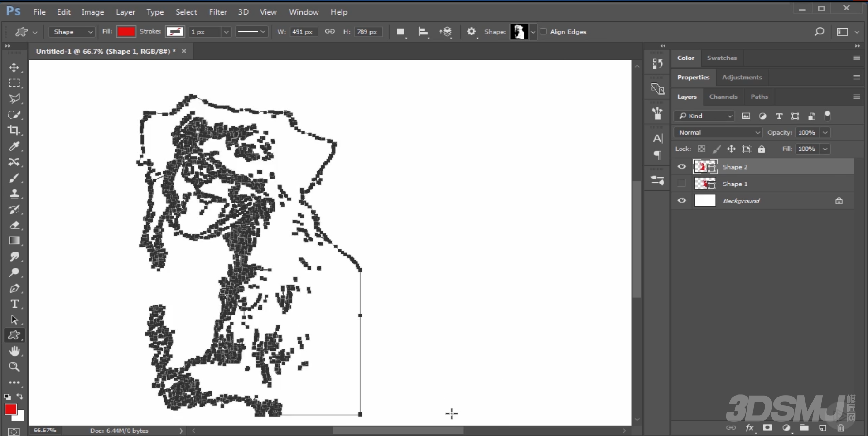Open the Paragraph panel icon
The height and width of the screenshot is (436, 868).
pyautogui.click(x=658, y=155)
